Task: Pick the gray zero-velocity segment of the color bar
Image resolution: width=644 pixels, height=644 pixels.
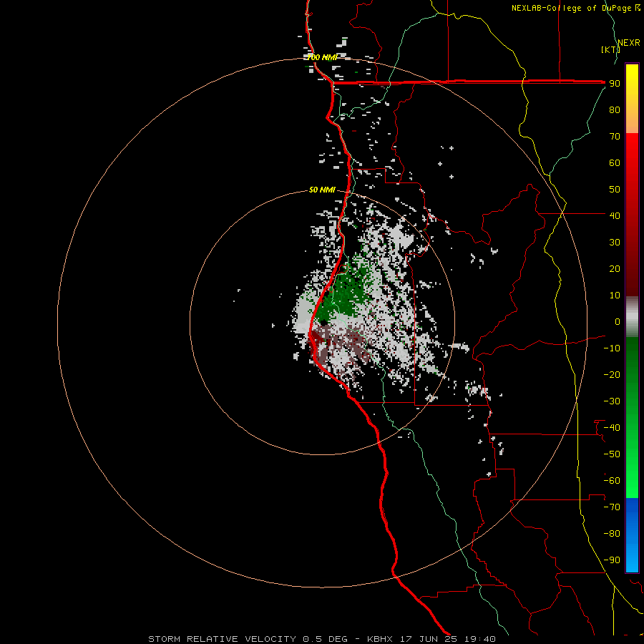Action: pyautogui.click(x=632, y=317)
